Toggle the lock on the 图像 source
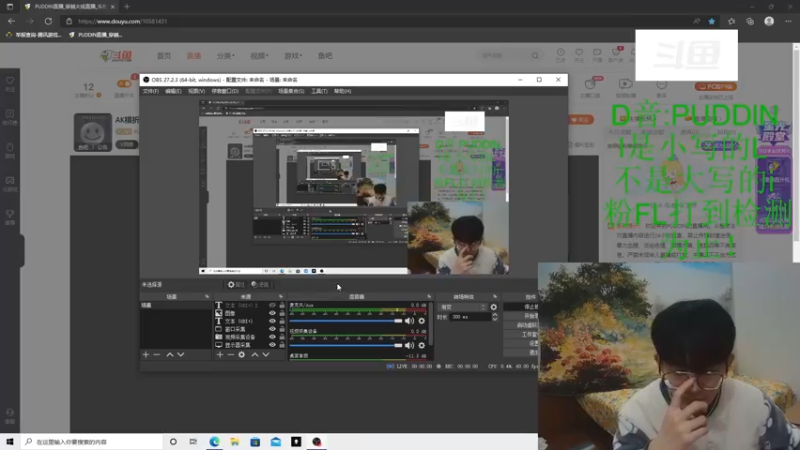 [x=282, y=313]
